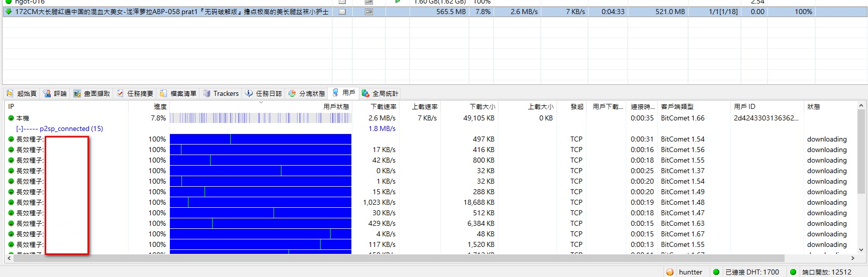Select the peer row with BitComet 1.63
The image size is (868, 277).
tap(430, 223)
